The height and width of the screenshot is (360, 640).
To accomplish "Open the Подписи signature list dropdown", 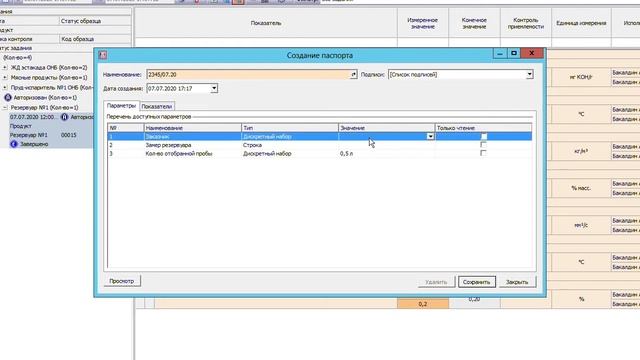I will [529, 74].
